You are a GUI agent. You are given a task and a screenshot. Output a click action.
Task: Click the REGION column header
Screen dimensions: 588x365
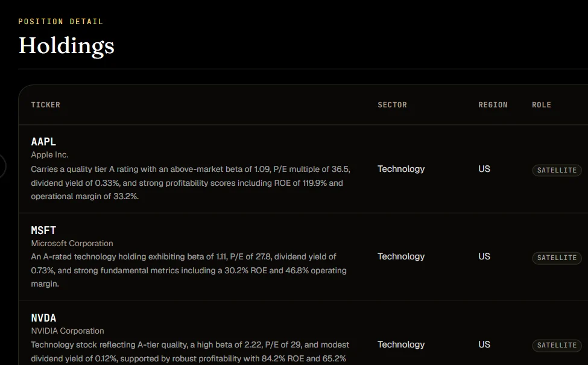[493, 104]
